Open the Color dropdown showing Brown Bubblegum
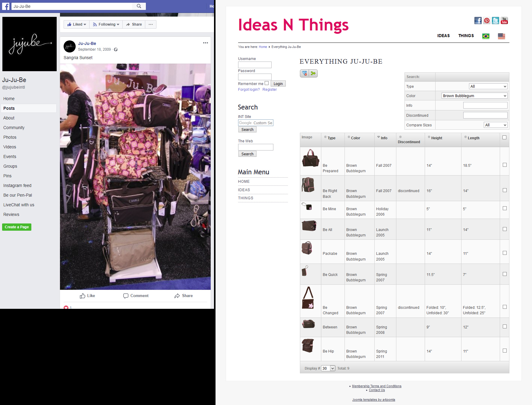Viewport: 532px width, 405px height. click(474, 96)
